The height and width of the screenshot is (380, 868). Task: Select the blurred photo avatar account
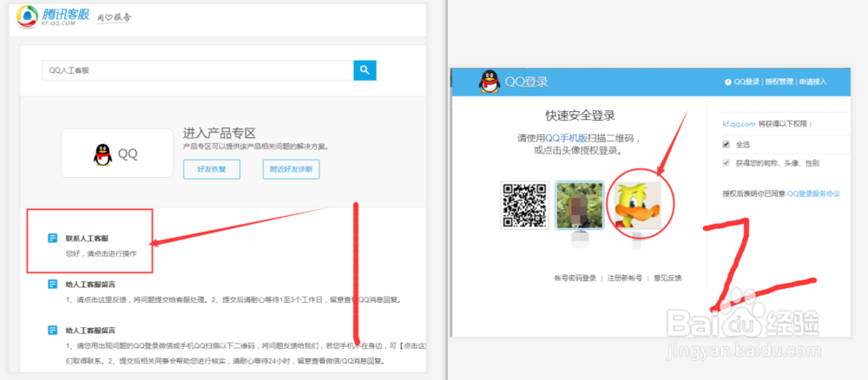pyautogui.click(x=579, y=206)
